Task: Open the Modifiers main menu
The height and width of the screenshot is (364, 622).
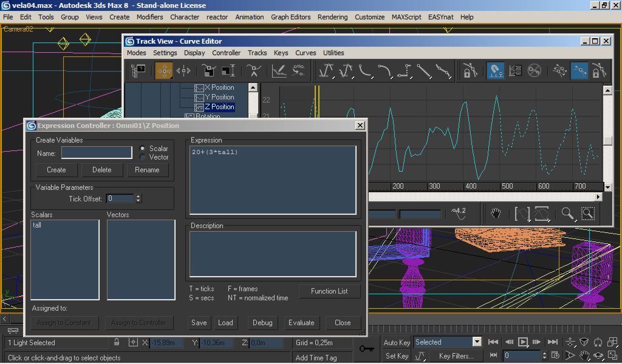Action: 150,17
